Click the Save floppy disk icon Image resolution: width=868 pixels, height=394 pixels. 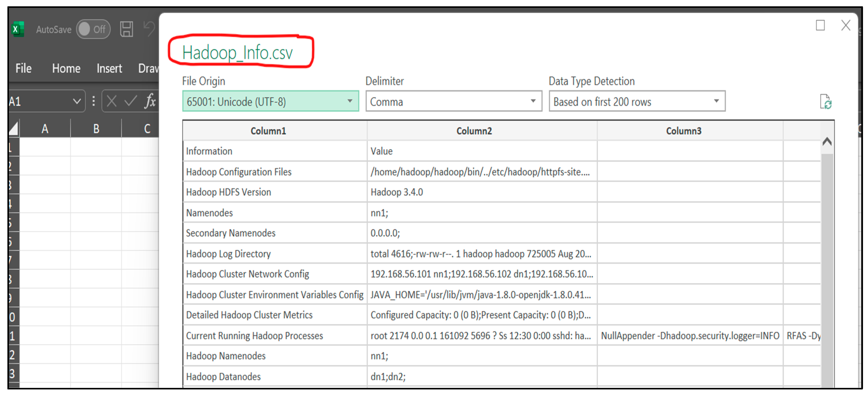click(x=126, y=29)
